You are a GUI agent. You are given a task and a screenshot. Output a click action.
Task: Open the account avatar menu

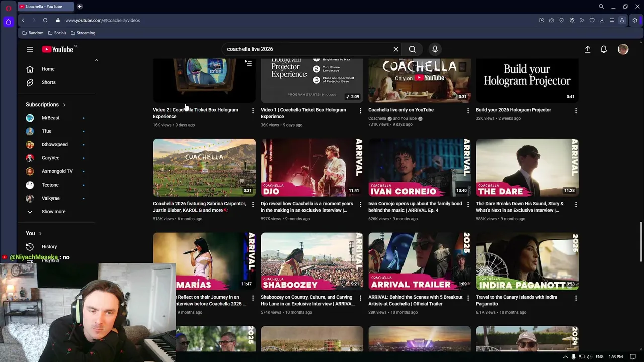(623, 49)
